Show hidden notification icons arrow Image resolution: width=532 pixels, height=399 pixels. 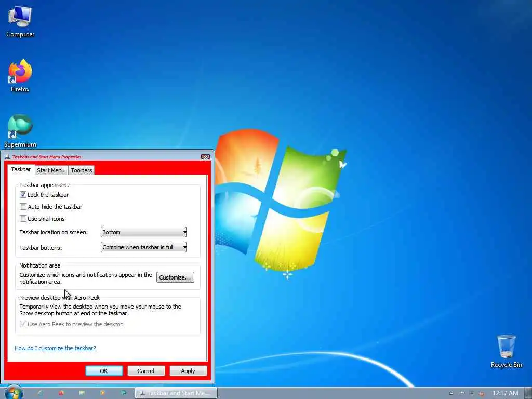[451, 393]
